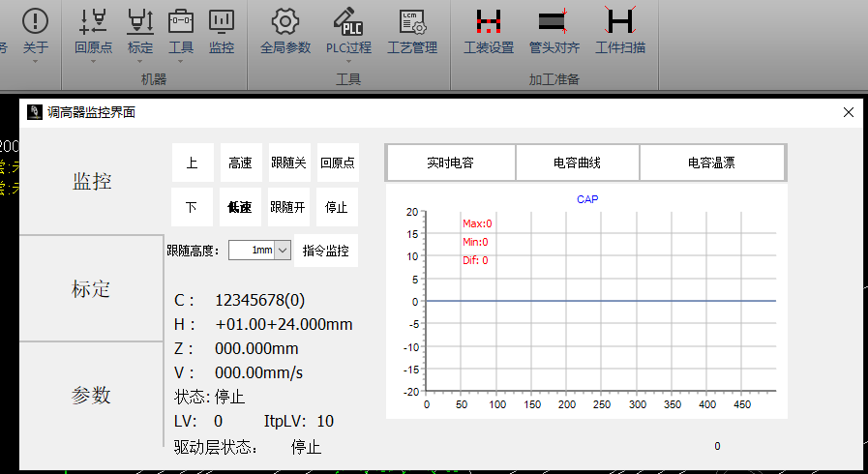Open 工装设置 fixture settings icon
The image size is (868, 474).
pyautogui.click(x=489, y=22)
